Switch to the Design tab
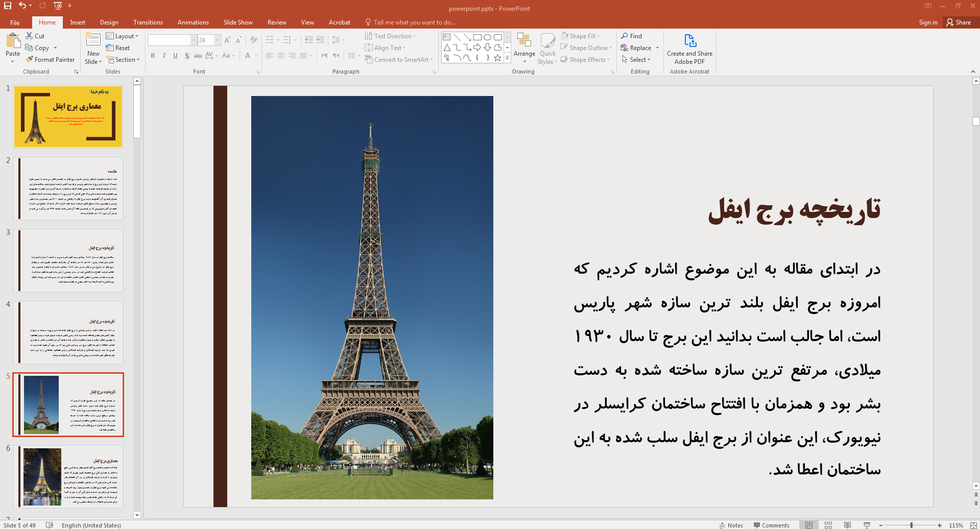This screenshot has width=980, height=529. pos(109,22)
